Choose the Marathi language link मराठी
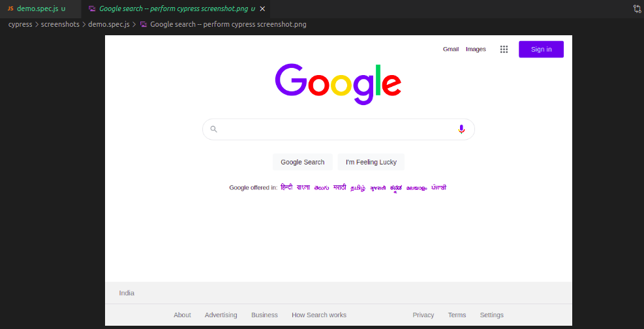This screenshot has width=644, height=329. pos(340,188)
